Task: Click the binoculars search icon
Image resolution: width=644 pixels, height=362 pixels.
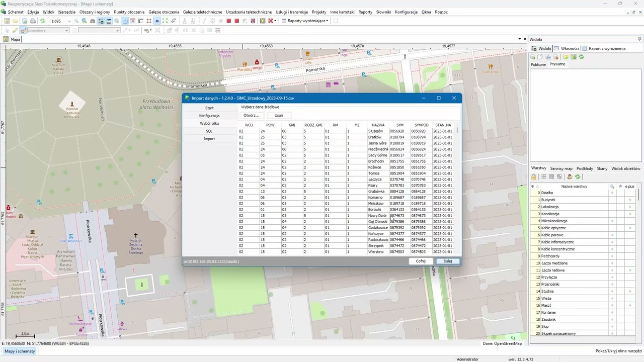Action: coord(92,21)
